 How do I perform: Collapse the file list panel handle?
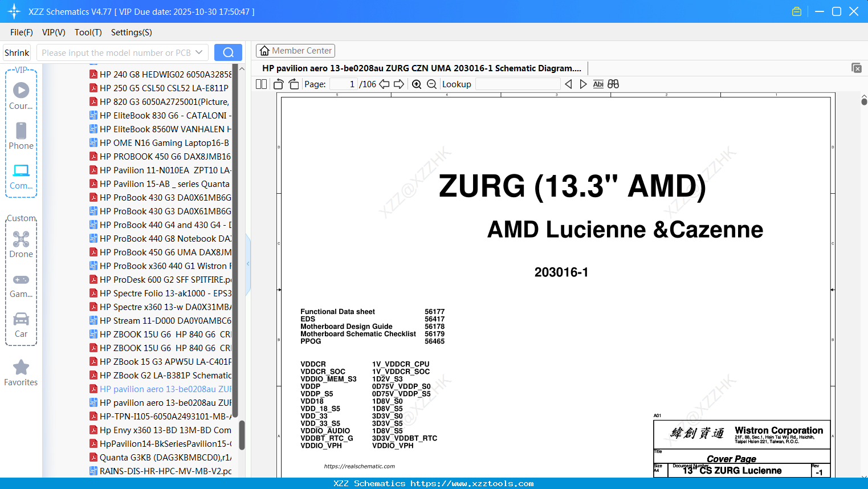tap(248, 264)
